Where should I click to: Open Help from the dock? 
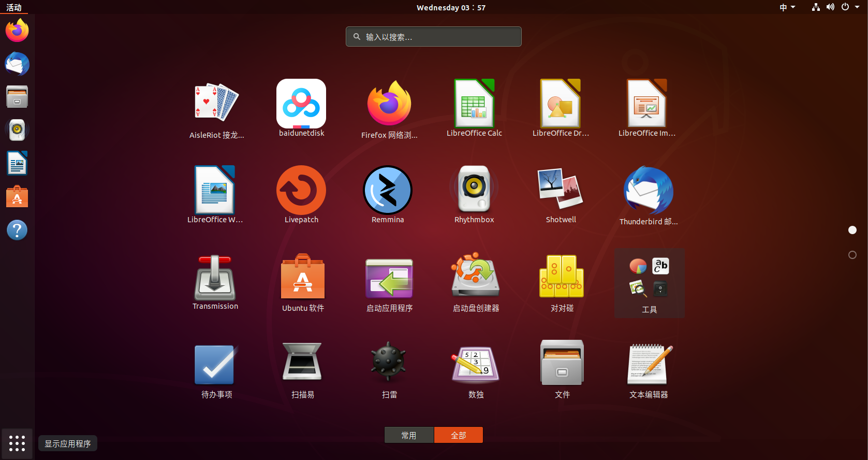pos(17,229)
